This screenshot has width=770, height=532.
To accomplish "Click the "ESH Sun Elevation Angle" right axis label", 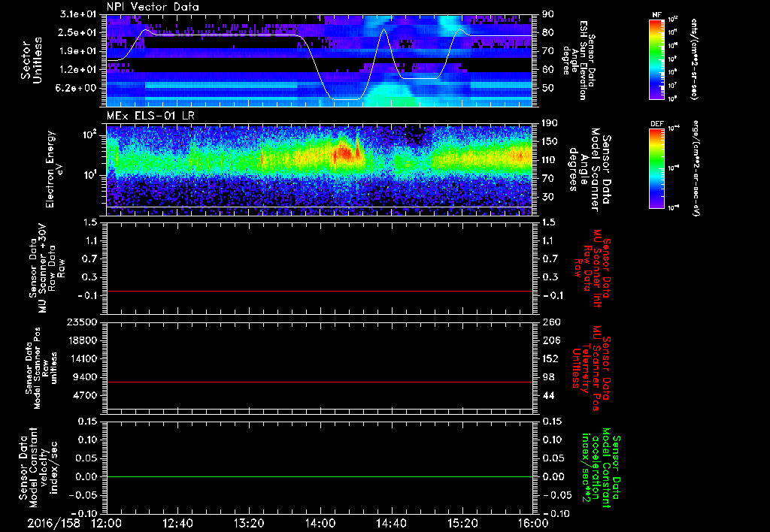I will pyautogui.click(x=578, y=60).
